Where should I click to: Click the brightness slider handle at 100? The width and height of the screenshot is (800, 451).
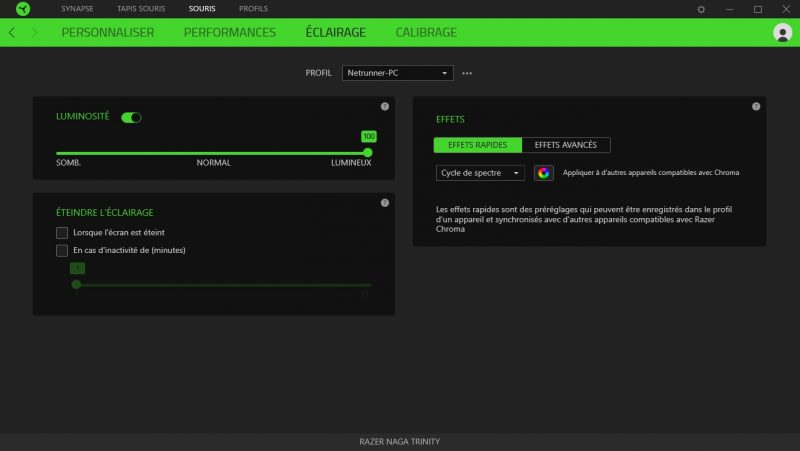tap(367, 153)
